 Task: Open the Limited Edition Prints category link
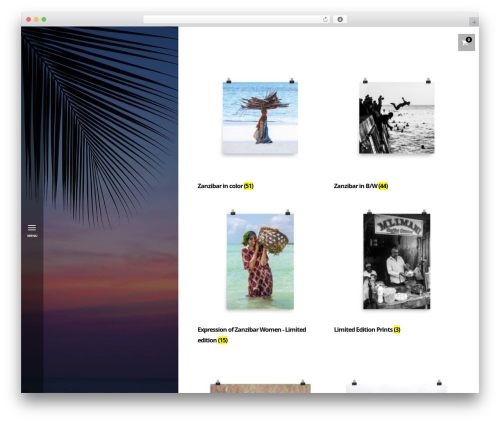coord(367,330)
